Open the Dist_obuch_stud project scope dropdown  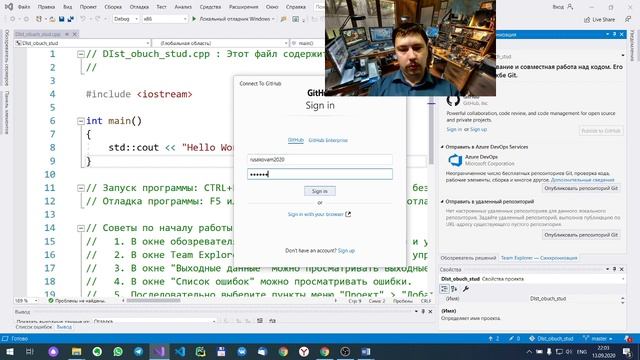82,43
